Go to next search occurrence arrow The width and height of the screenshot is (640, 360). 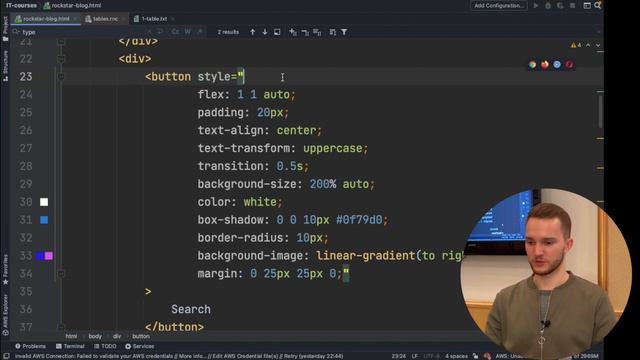[265, 32]
